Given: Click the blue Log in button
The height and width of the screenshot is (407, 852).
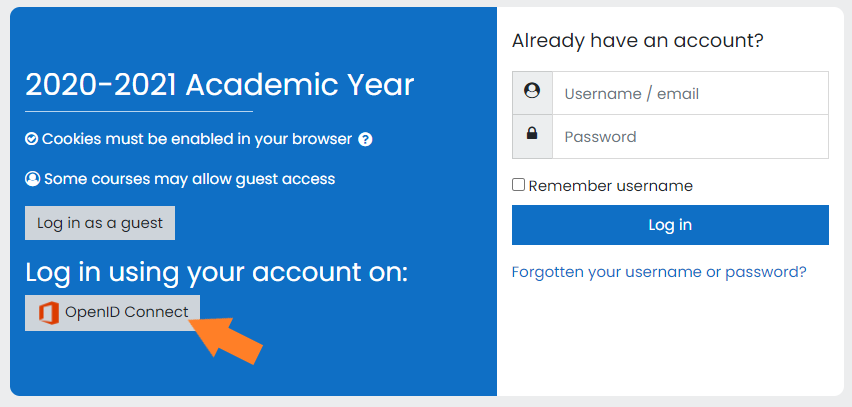Looking at the screenshot, I should pyautogui.click(x=670, y=225).
